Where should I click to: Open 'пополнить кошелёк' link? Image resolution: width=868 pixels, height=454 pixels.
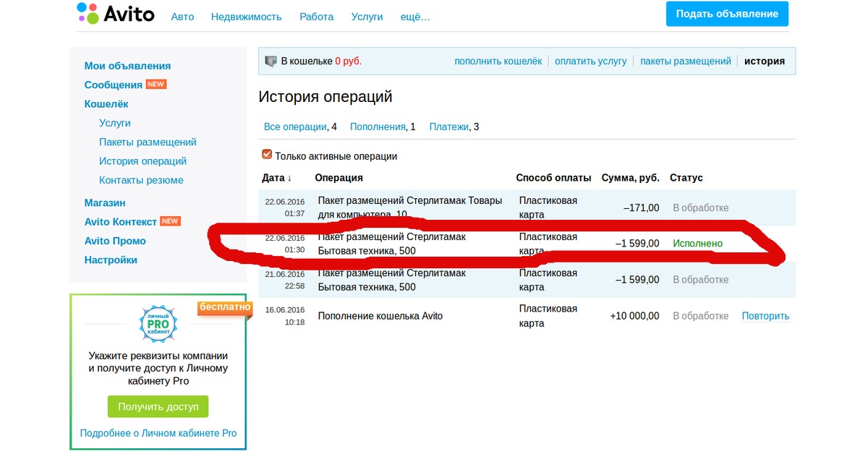pyautogui.click(x=498, y=61)
